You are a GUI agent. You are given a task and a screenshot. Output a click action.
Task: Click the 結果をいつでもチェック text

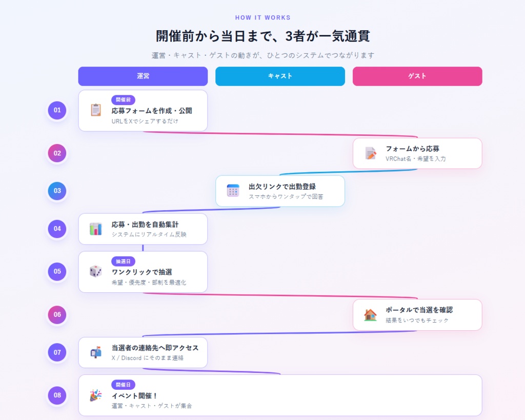[417, 320]
